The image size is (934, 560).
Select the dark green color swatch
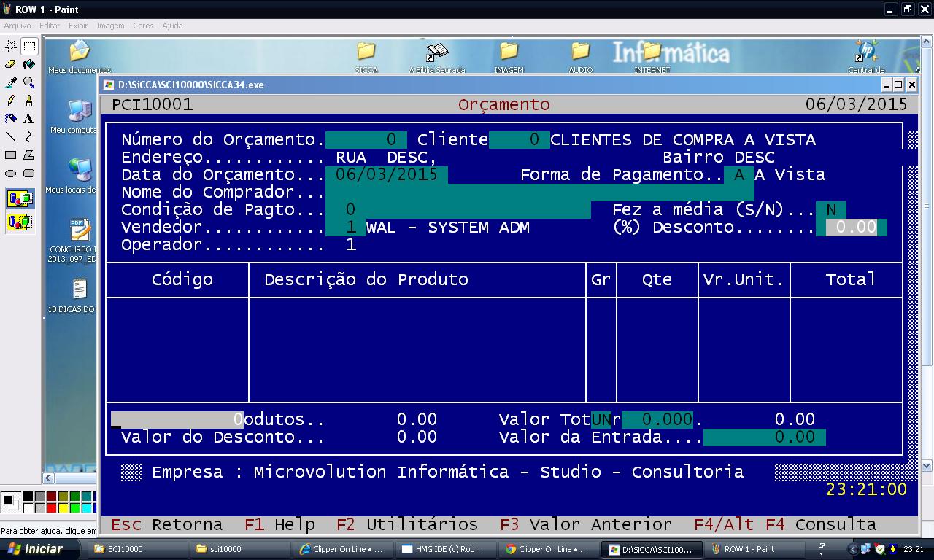click(74, 497)
